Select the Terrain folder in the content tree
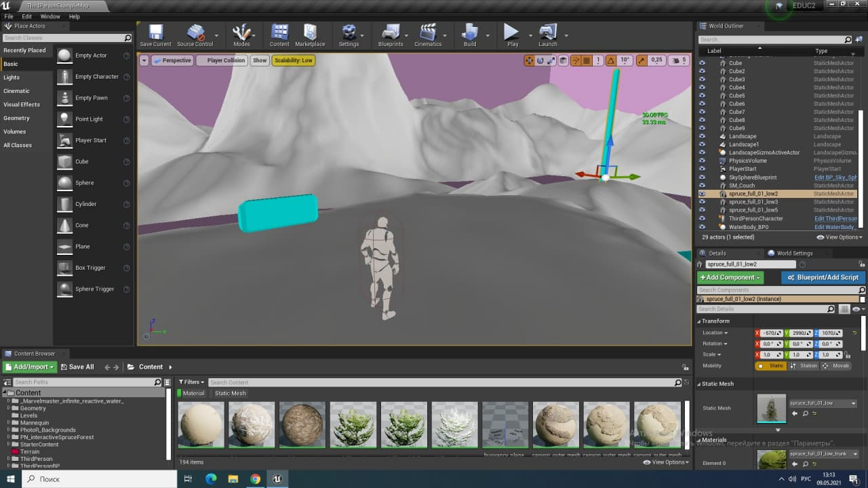The width and height of the screenshot is (868, 488). 29,451
